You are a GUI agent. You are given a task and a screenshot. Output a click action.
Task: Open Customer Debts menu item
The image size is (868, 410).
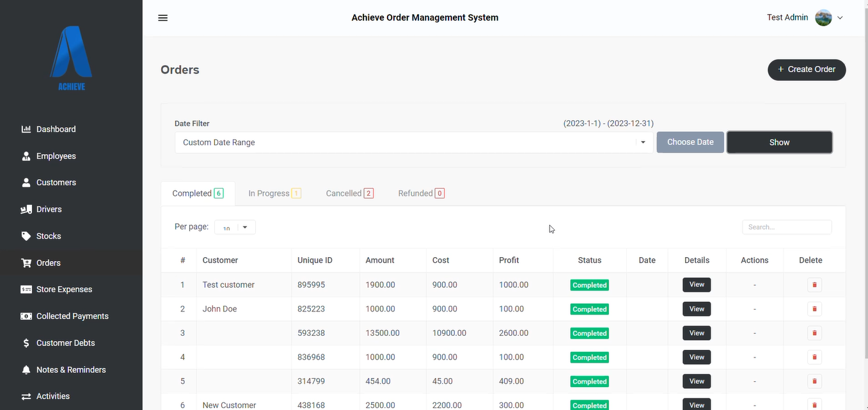point(66,343)
